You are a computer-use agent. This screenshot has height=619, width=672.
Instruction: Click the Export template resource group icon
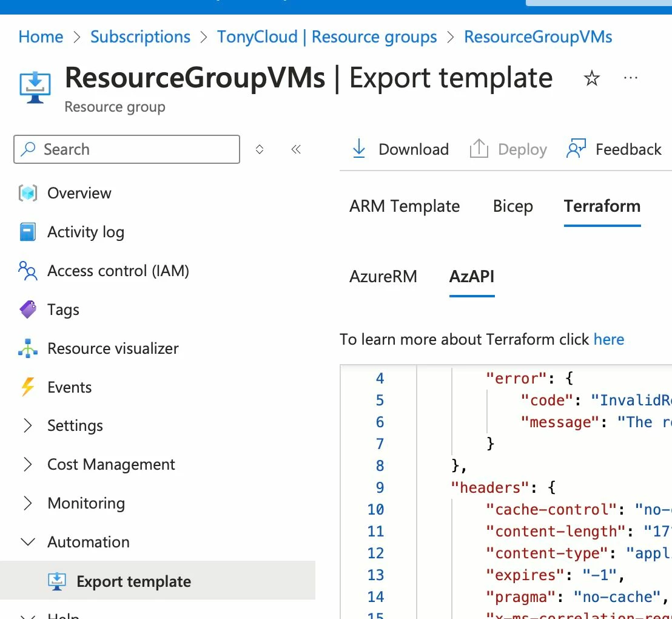point(35,87)
